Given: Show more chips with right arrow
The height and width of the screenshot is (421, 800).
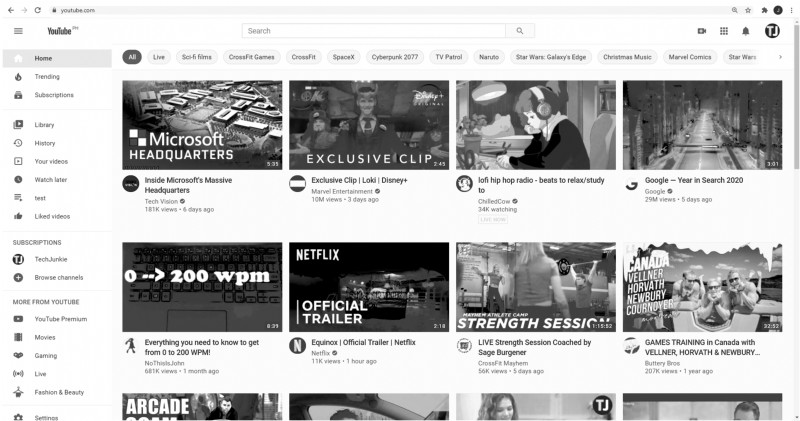Looking at the screenshot, I should (780, 57).
